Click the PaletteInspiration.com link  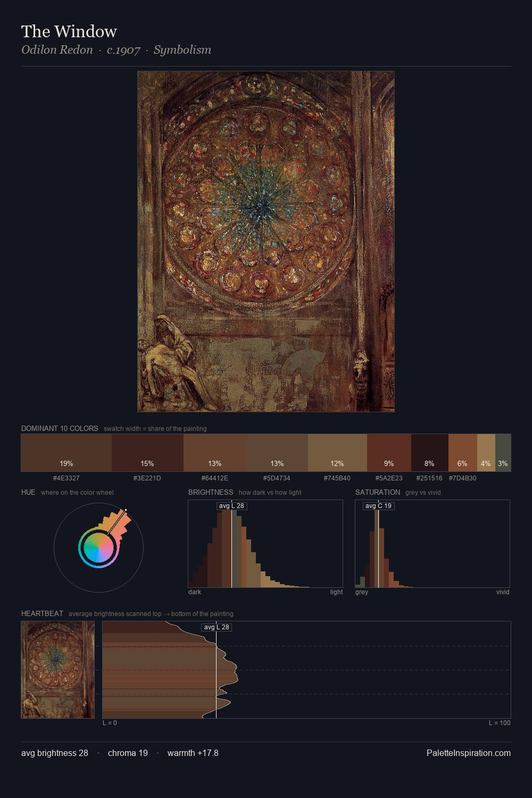coord(469,753)
